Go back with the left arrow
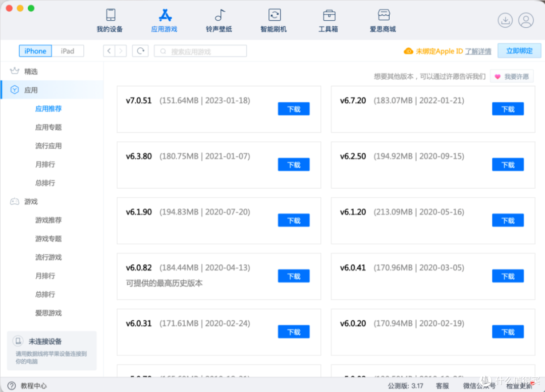The height and width of the screenshot is (392, 545). click(x=109, y=51)
